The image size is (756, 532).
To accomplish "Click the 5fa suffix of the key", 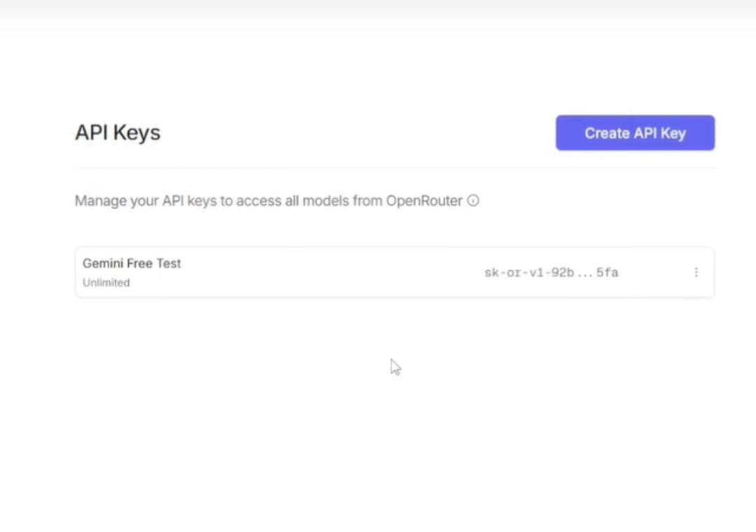I will pos(608,272).
